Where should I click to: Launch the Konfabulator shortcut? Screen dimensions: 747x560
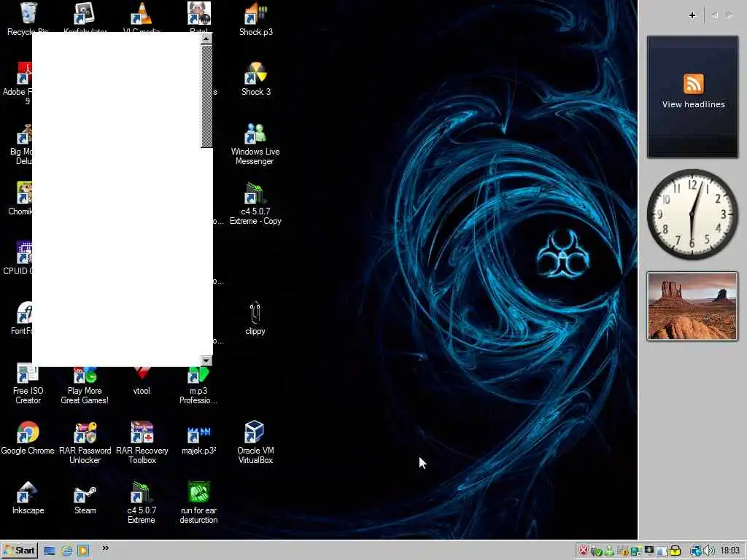tap(85, 17)
